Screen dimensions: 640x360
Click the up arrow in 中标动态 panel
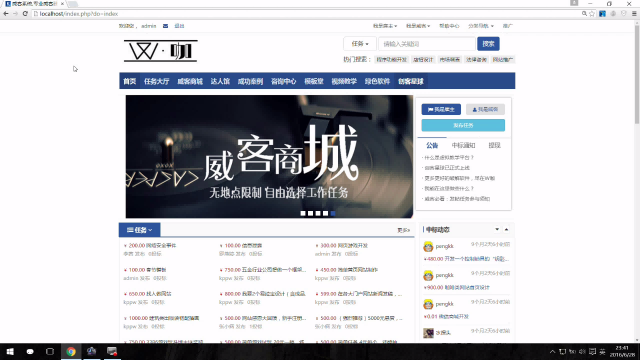click(x=507, y=229)
